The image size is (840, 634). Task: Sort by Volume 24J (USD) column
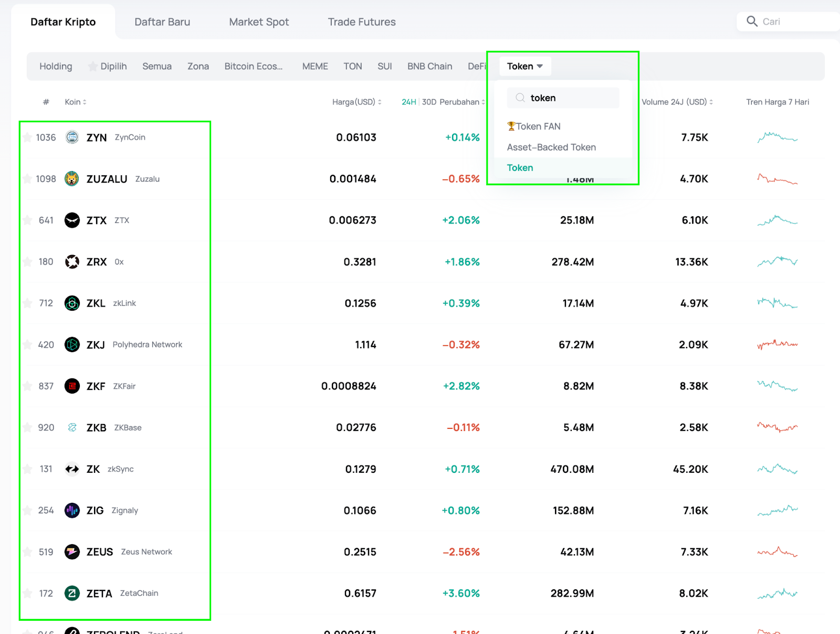[x=677, y=102]
